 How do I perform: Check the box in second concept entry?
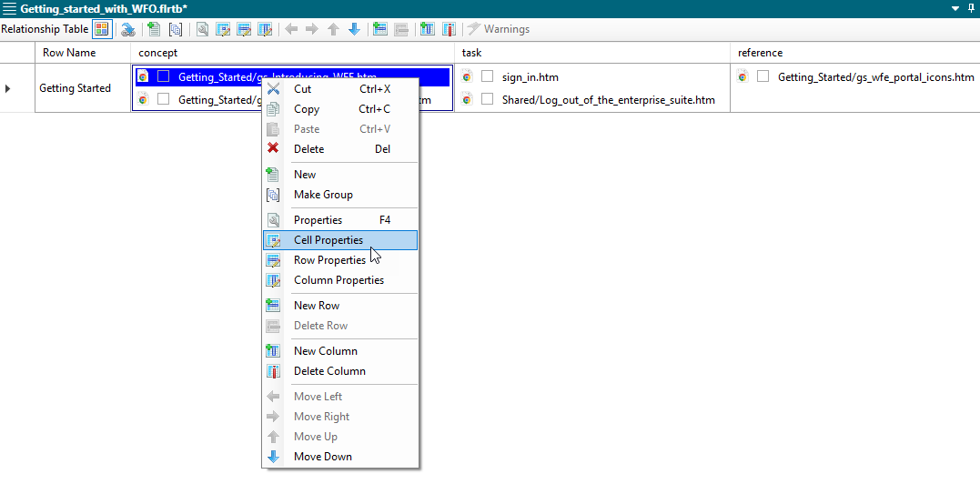click(x=163, y=99)
